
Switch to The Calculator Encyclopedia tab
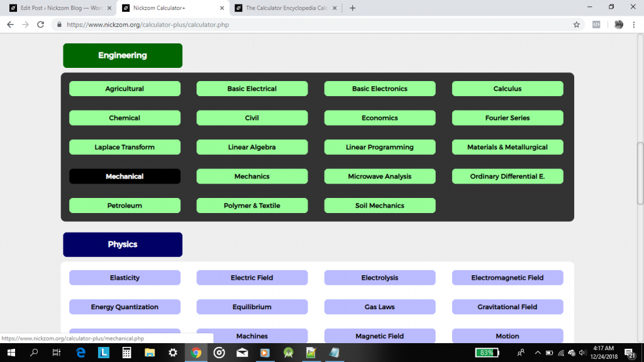point(287,8)
